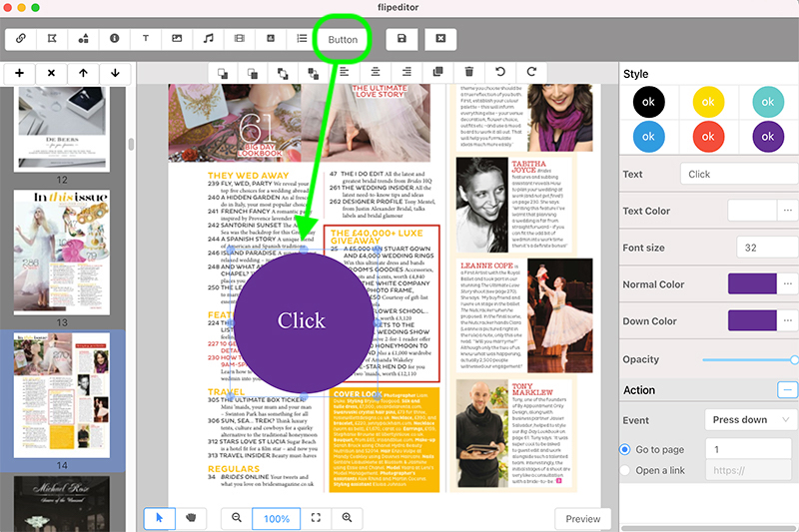Click the first layer-order (bring to front) icon
799x532 pixels.
[223, 73]
